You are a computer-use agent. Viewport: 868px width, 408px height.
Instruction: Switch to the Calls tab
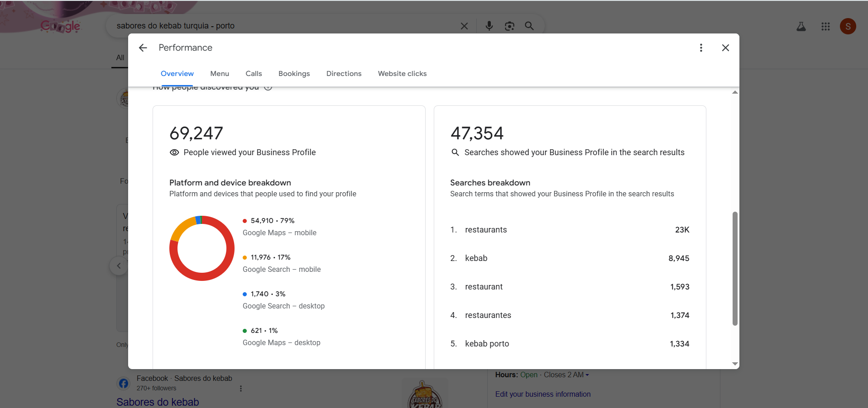[254, 74]
